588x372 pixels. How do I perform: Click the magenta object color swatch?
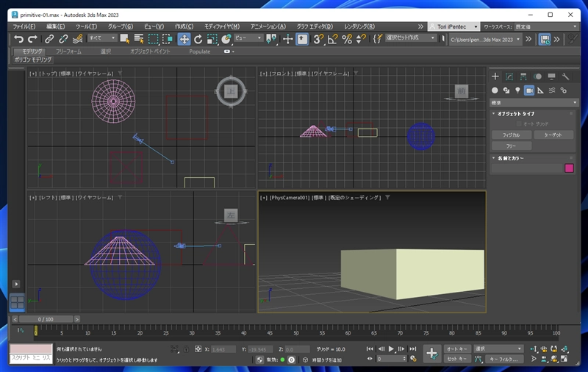coord(568,168)
